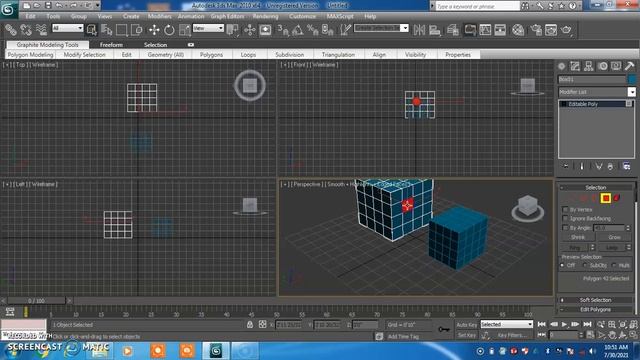
Task: Expand the Soft Selection rollout
Action: coord(596,300)
